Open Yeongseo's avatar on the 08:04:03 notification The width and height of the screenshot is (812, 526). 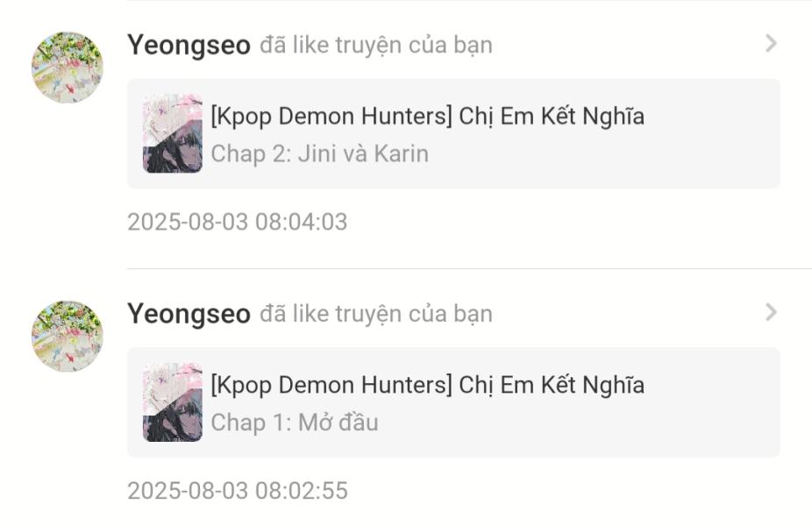point(68,68)
